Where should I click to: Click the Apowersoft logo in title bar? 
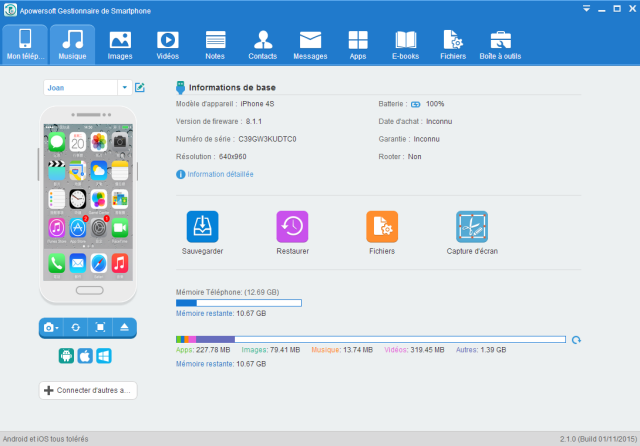point(10,10)
